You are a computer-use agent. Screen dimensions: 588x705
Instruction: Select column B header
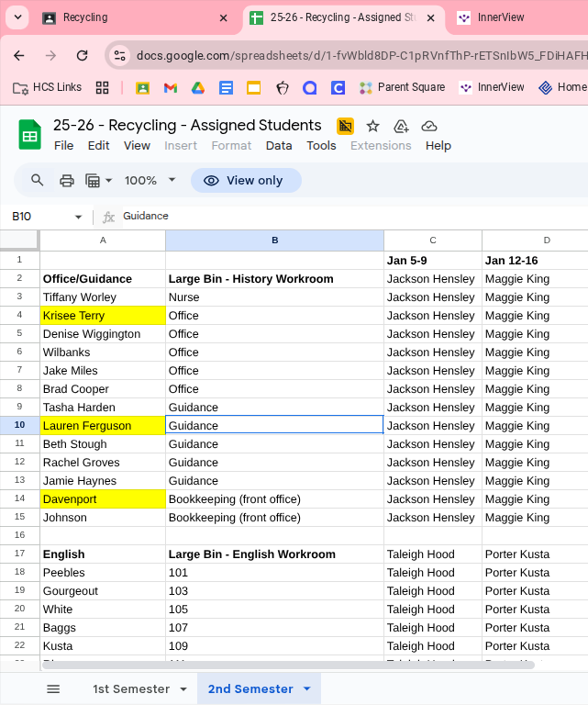(x=274, y=241)
